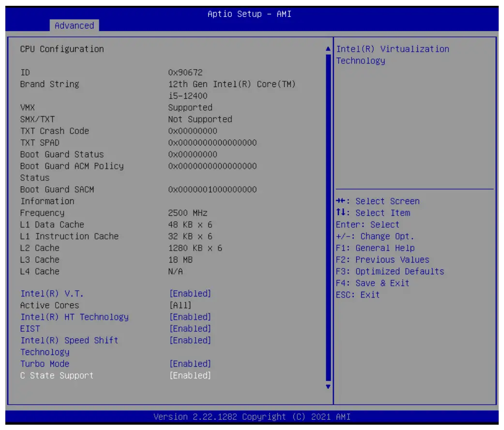504x430 pixels.
Task: Click L1 Data Cache label
Action: [x=52, y=224]
